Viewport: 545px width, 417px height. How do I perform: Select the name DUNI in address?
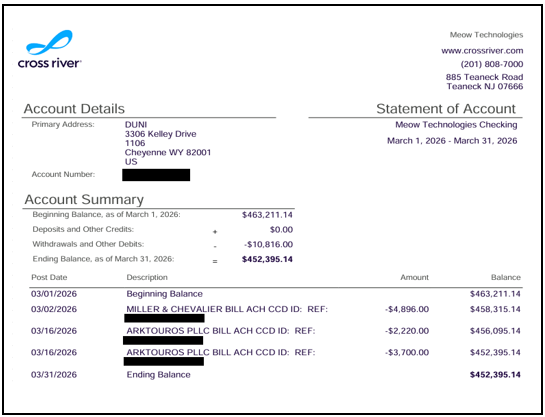(x=136, y=124)
